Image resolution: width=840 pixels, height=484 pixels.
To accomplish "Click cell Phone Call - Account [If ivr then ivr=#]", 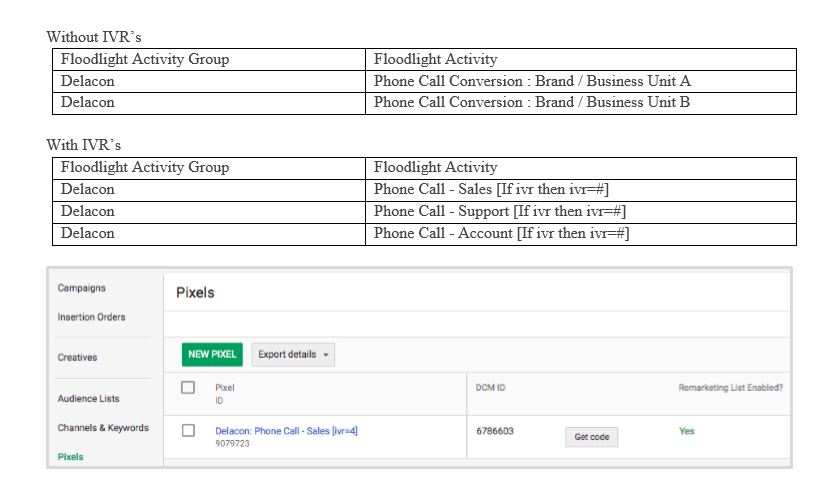I will coord(581,234).
